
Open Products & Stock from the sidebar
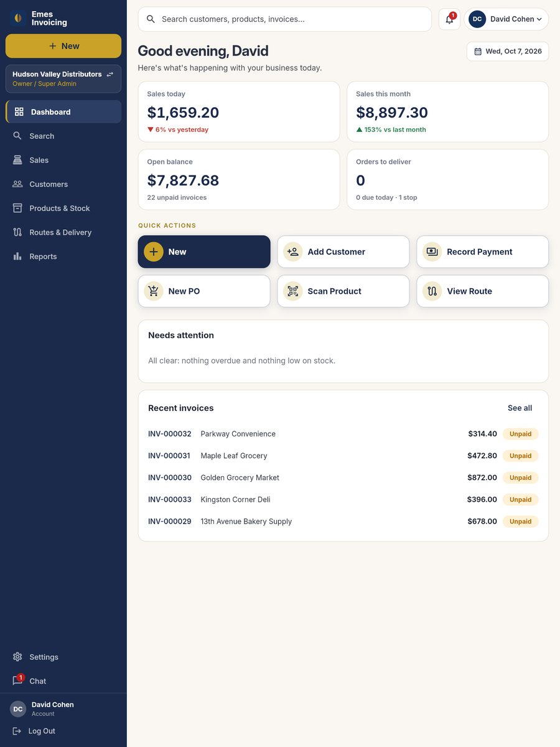[x=63, y=208]
